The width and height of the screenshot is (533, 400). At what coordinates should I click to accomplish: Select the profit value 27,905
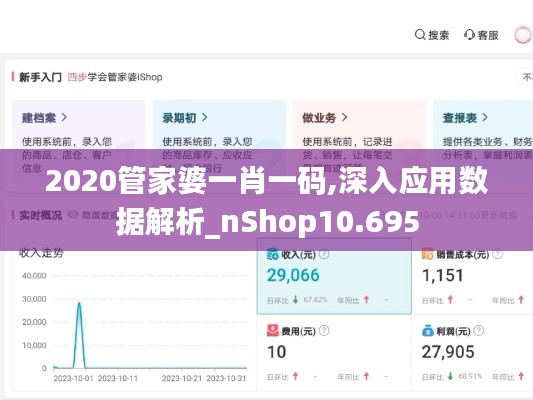pos(448,352)
